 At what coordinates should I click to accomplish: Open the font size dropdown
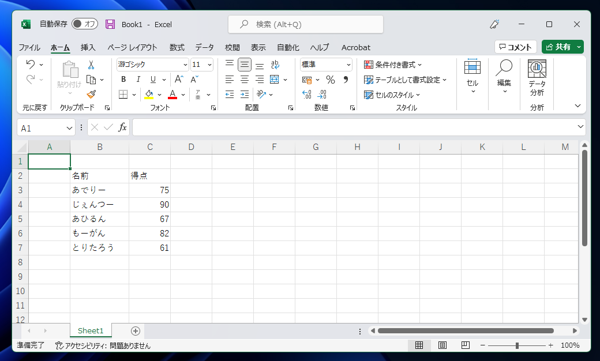209,65
